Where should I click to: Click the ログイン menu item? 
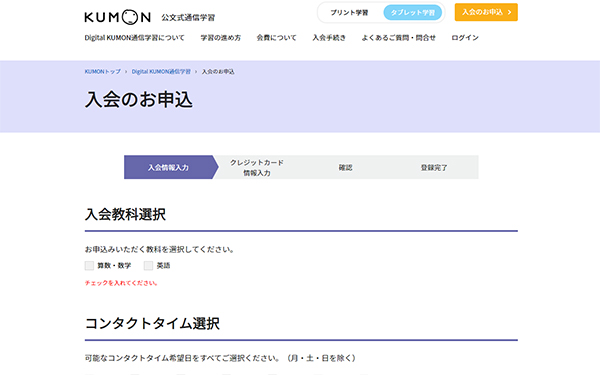465,38
